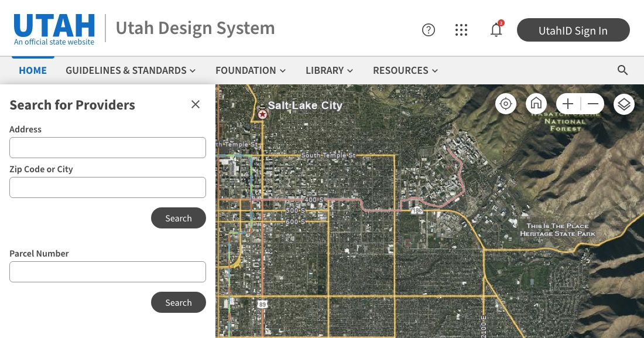Select the HOME navigation tab
This screenshot has height=338, width=644.
[33, 70]
